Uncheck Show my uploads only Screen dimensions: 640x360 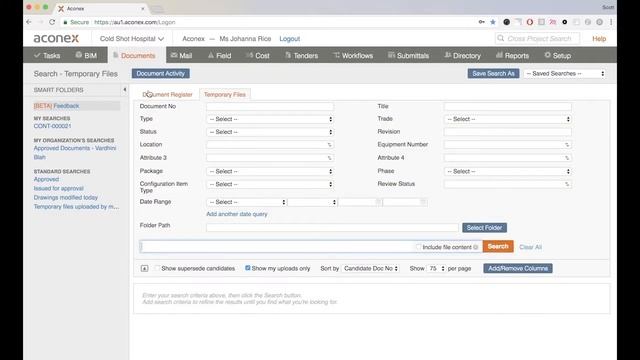click(x=248, y=268)
